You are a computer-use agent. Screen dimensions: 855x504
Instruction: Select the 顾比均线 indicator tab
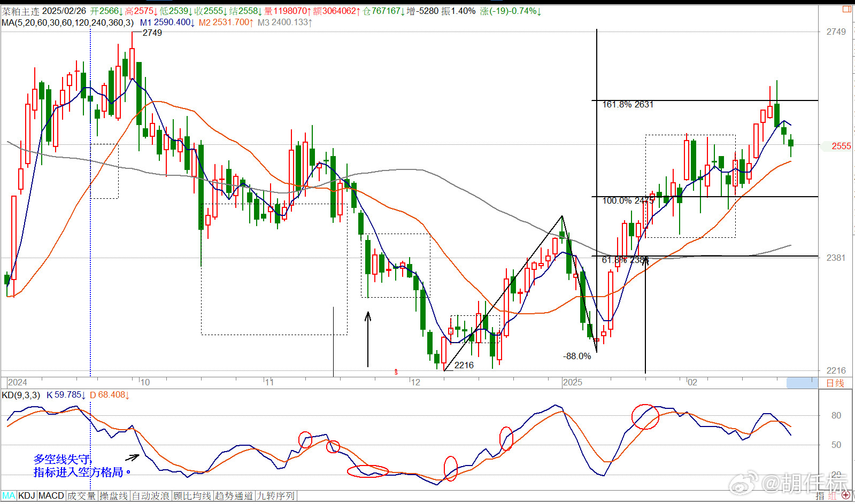(x=192, y=496)
